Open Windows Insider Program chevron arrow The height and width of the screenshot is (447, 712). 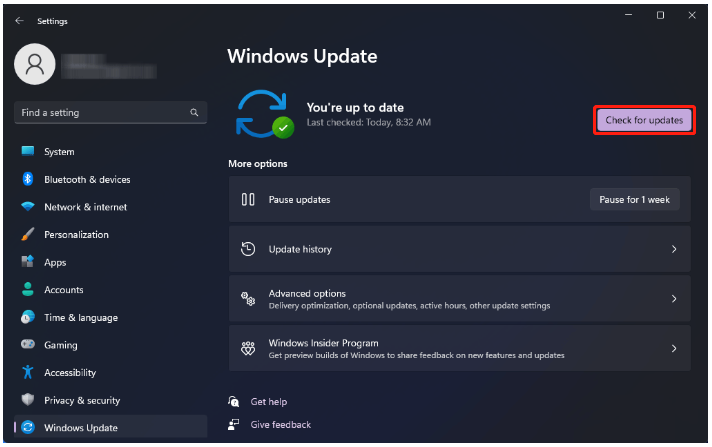[x=674, y=348]
